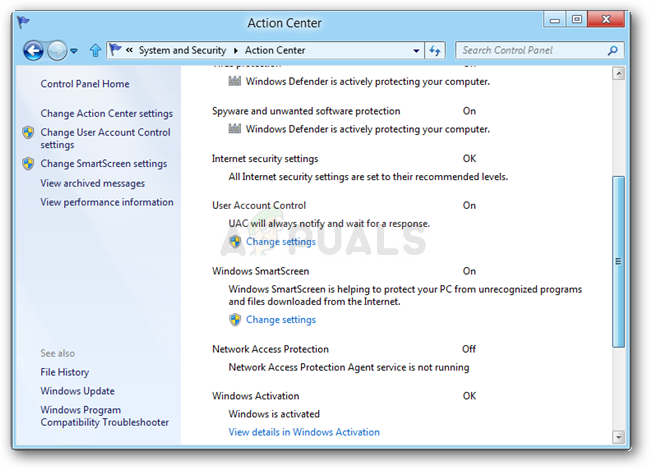Image resolution: width=650 pixels, height=469 pixels.
Task: Click shield icon beside Change SmartScreen settings
Action: [x=28, y=164]
